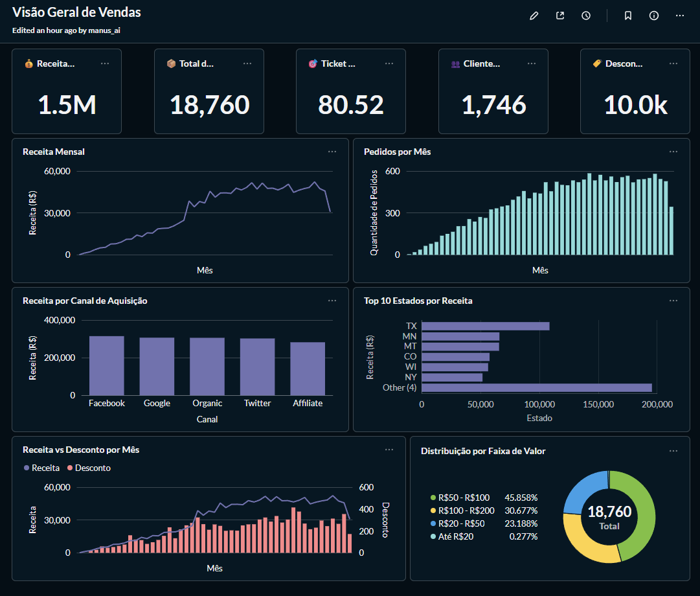
Task: Bookmark the dashboard using the bookmark icon
Action: [627, 16]
